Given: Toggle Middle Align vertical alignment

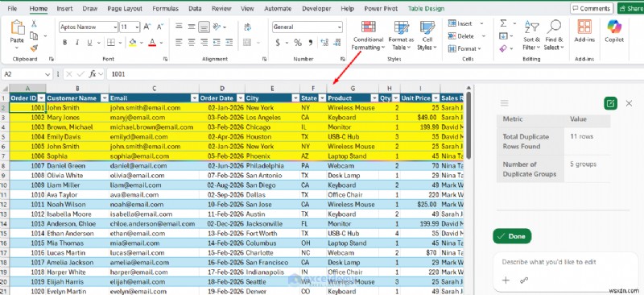Looking at the screenshot, I should (192, 27).
